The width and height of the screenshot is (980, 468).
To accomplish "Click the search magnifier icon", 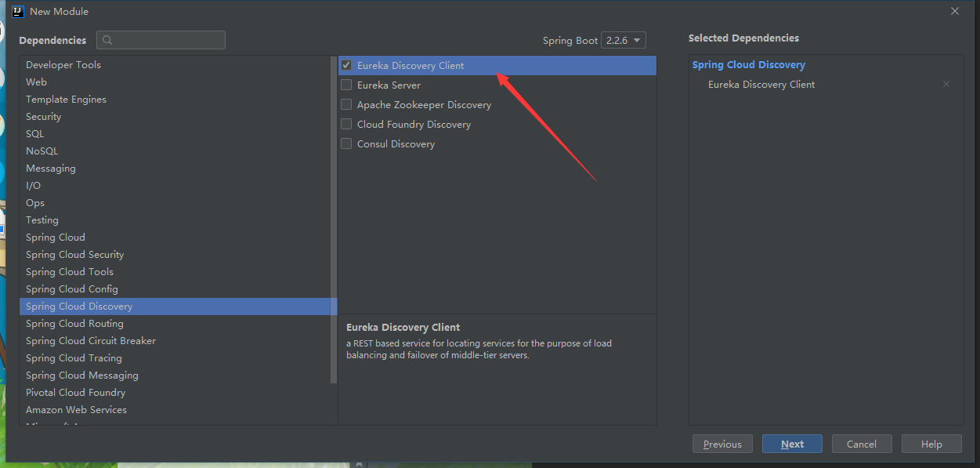I will pos(107,40).
